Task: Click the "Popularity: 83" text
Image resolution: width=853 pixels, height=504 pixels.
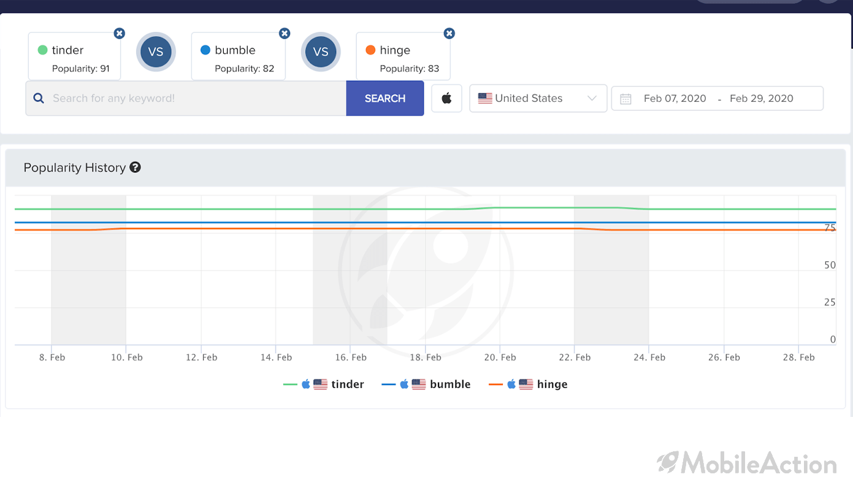Action: pyautogui.click(x=410, y=69)
